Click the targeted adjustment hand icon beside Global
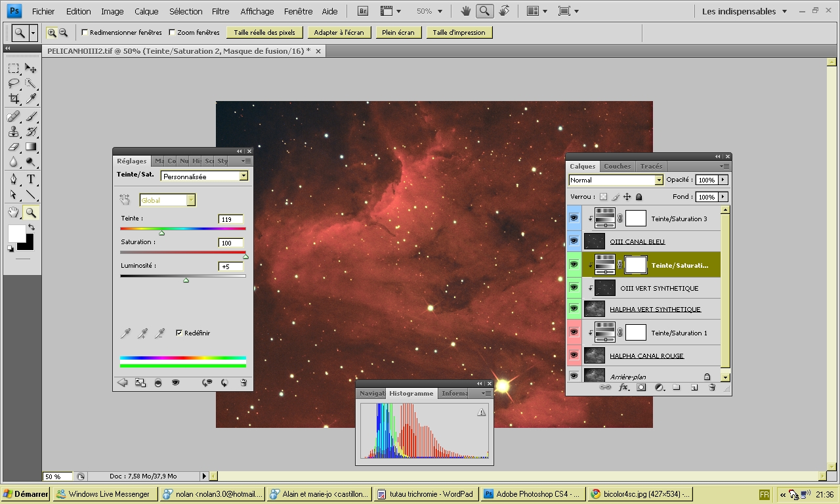The height and width of the screenshot is (504, 840). pos(125,200)
